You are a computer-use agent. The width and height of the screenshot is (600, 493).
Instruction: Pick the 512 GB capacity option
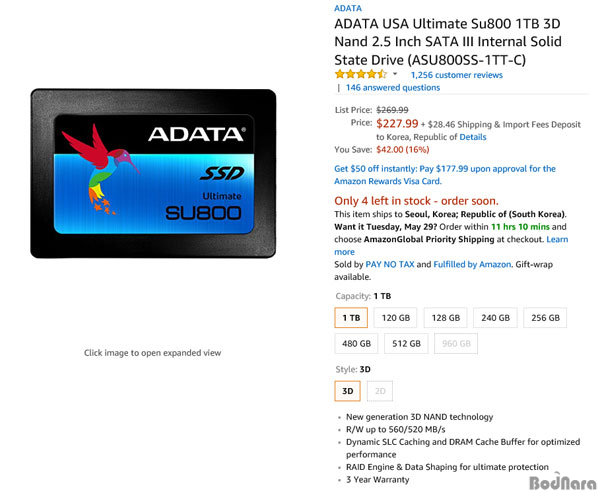(x=406, y=343)
